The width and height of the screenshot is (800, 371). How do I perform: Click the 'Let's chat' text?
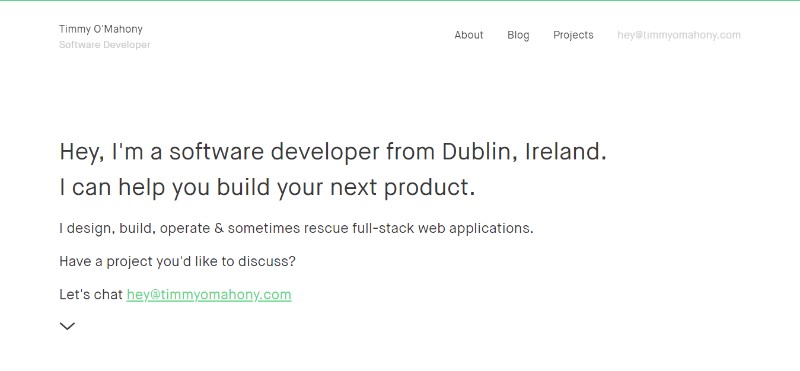[x=91, y=294]
